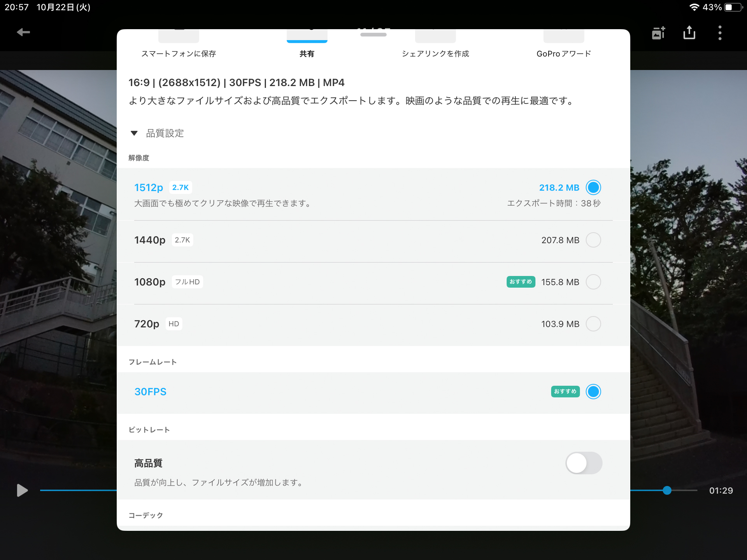The image size is (747, 560).
Task: Select the 30FPS frame rate entry
Action: (x=593, y=392)
